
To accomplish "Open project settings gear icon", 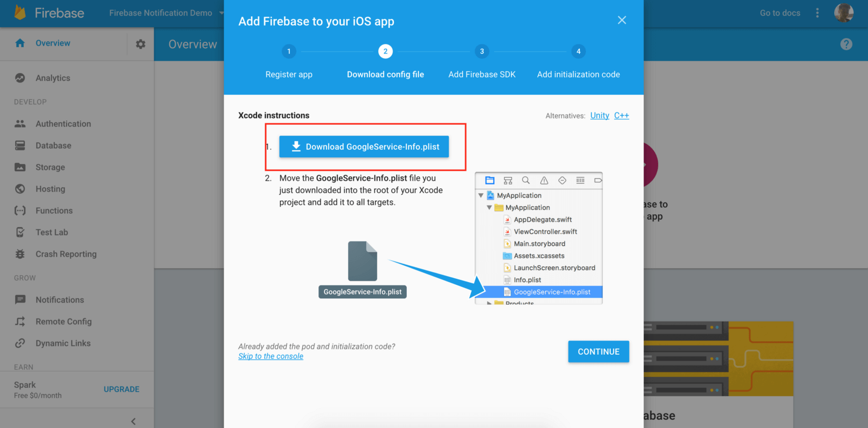I will click(141, 44).
